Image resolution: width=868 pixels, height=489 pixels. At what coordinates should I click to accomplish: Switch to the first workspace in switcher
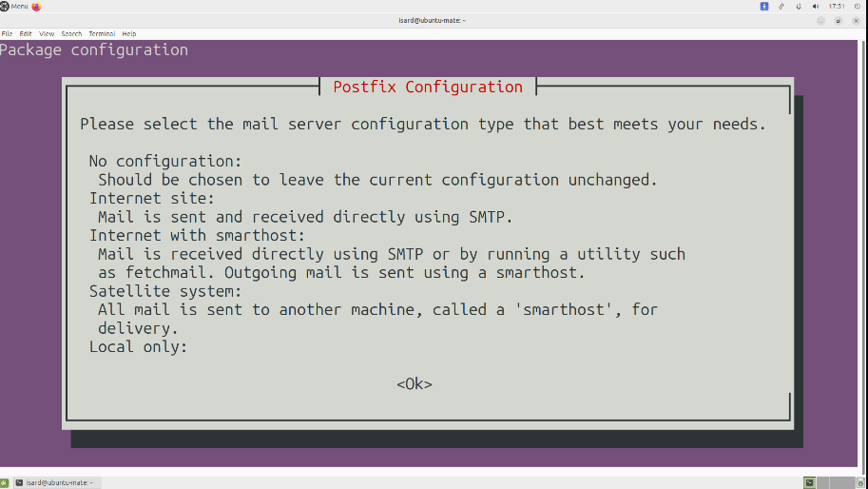pyautogui.click(x=809, y=483)
